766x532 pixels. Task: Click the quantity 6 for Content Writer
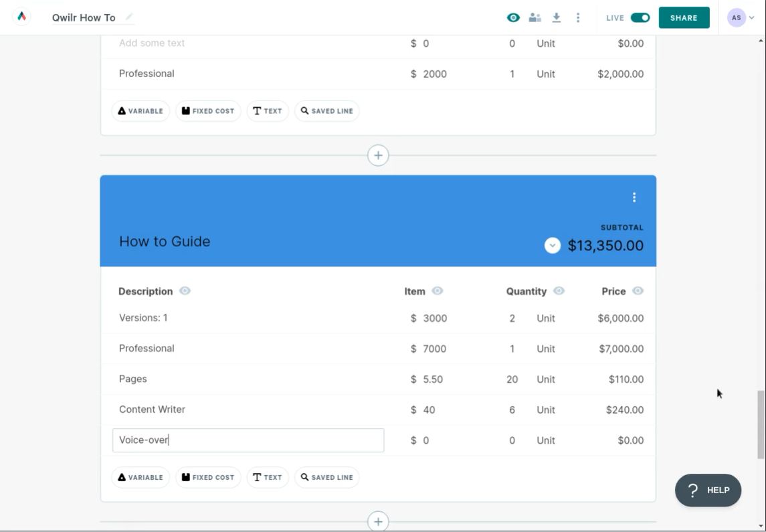point(512,410)
